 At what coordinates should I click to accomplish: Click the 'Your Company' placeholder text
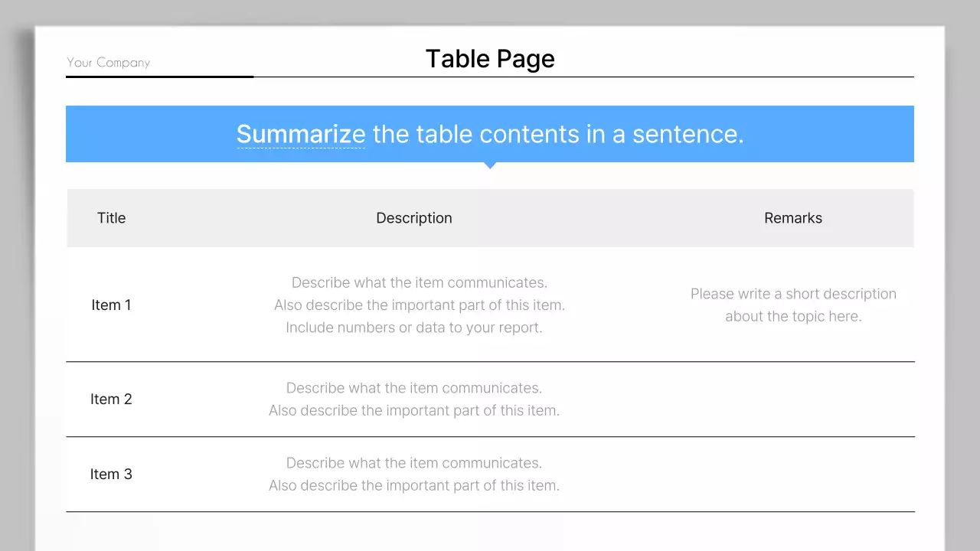coord(108,63)
